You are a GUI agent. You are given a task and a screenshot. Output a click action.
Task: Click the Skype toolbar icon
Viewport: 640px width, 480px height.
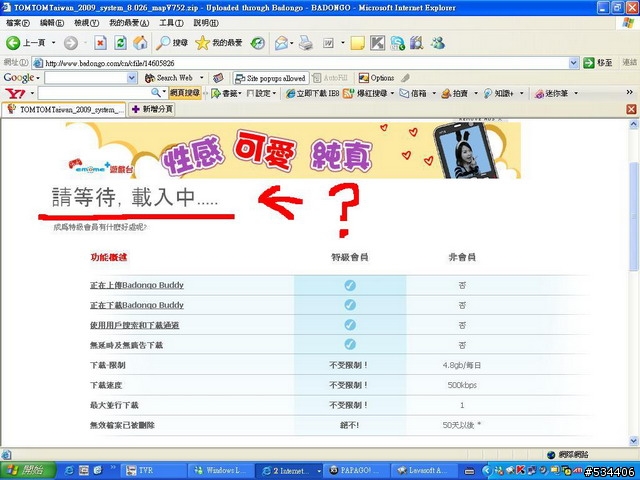click(x=397, y=42)
